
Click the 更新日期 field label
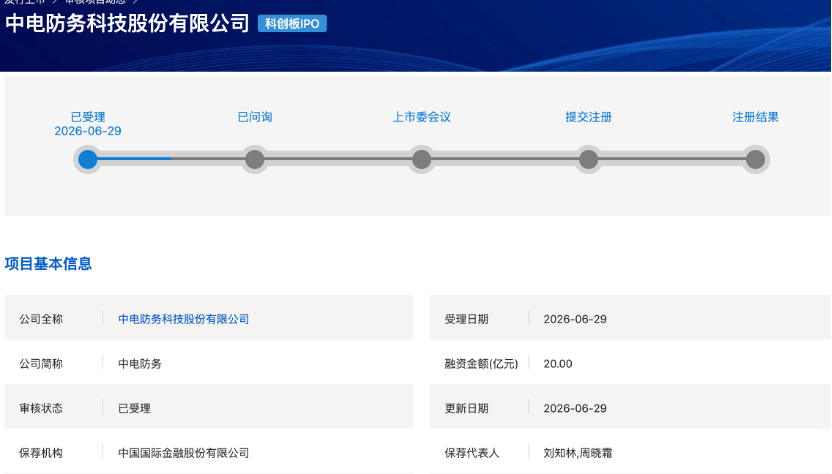click(466, 408)
